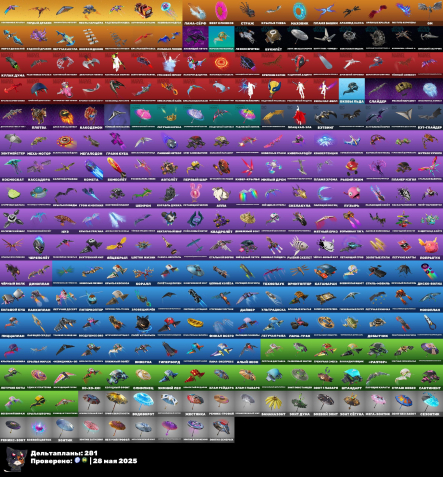Screen dimensions: 443x477
Task: Click the jellyfish glider on gold background
Action: click(169, 11)
